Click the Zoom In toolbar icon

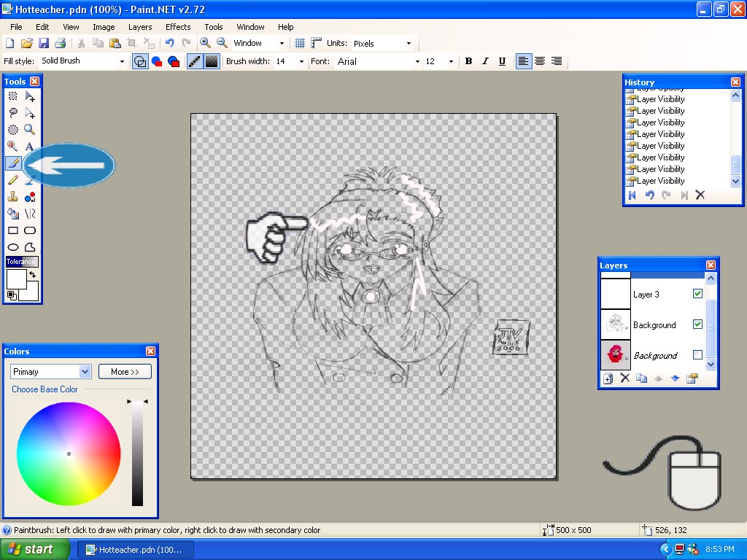click(x=205, y=43)
